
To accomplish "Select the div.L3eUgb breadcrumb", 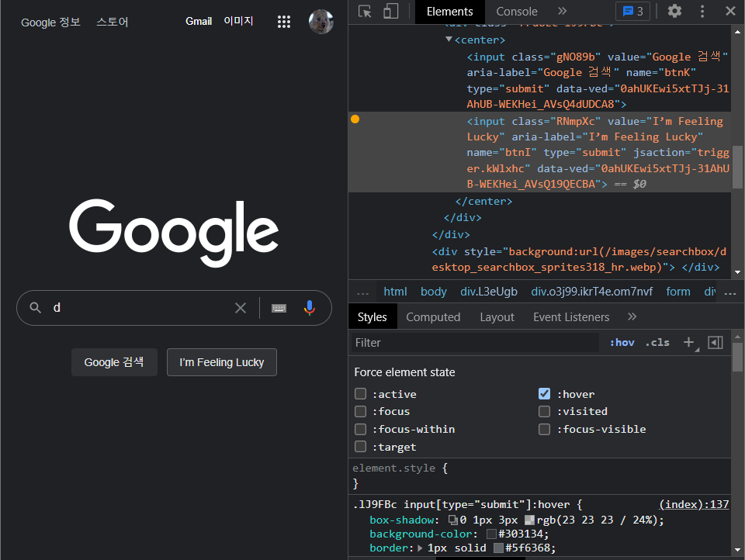I will point(489,292).
